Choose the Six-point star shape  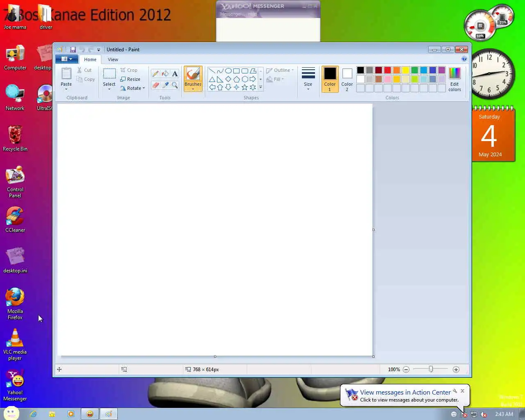point(253,87)
